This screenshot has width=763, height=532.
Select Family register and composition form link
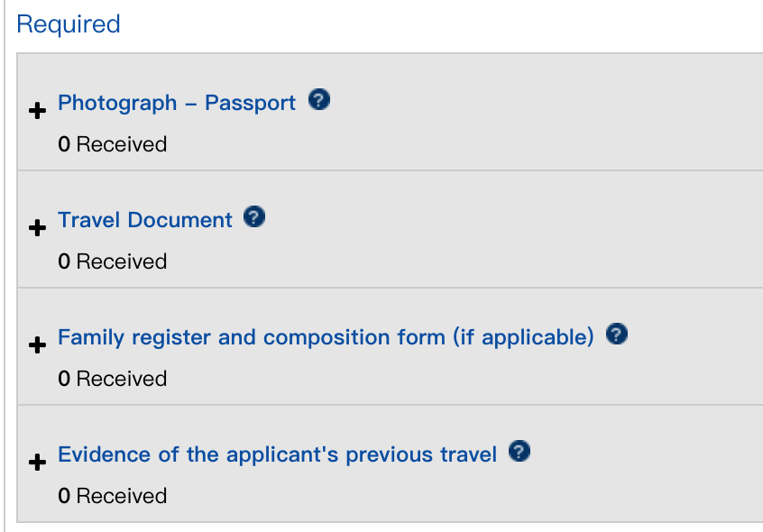(x=326, y=337)
